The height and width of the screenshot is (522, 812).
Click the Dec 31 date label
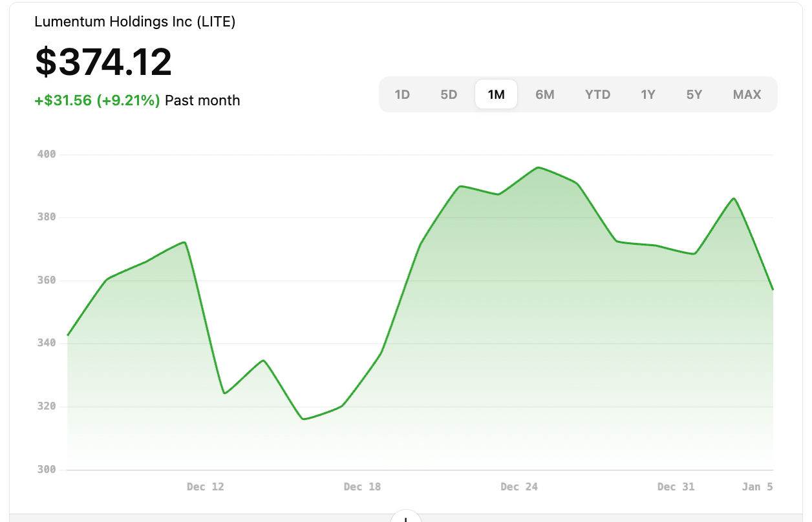(676, 486)
